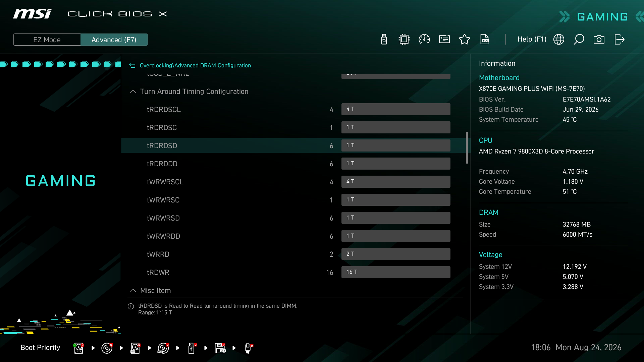
Task: Select the USB floppy boot device icon
Action: click(220, 348)
